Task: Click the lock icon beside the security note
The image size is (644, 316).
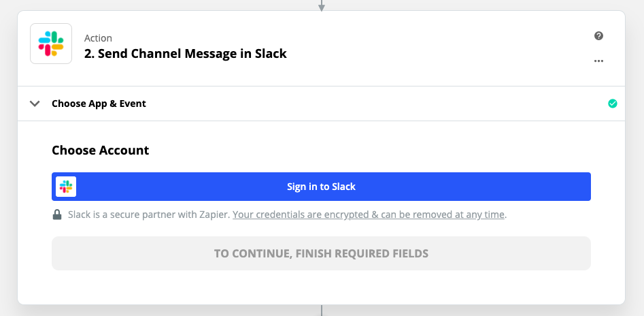Action: [x=58, y=215]
